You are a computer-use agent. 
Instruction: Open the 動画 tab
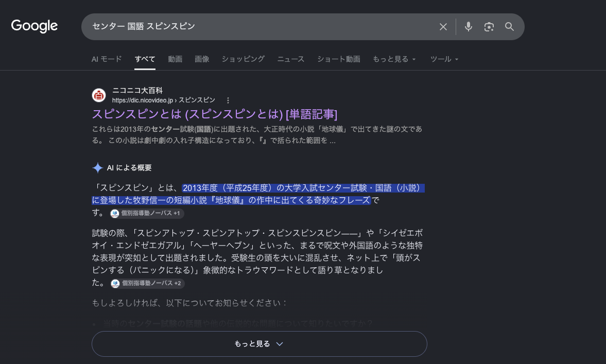pyautogui.click(x=175, y=59)
